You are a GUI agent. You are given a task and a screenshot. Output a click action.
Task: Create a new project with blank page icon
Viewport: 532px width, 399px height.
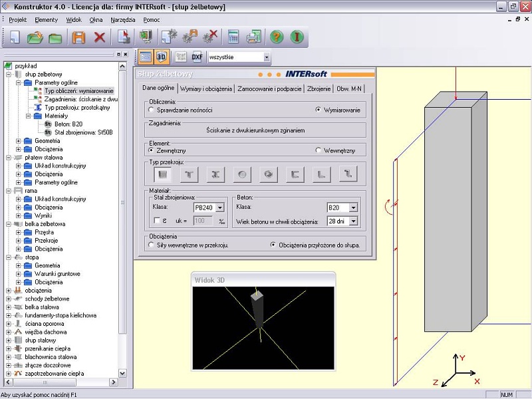click(x=15, y=37)
